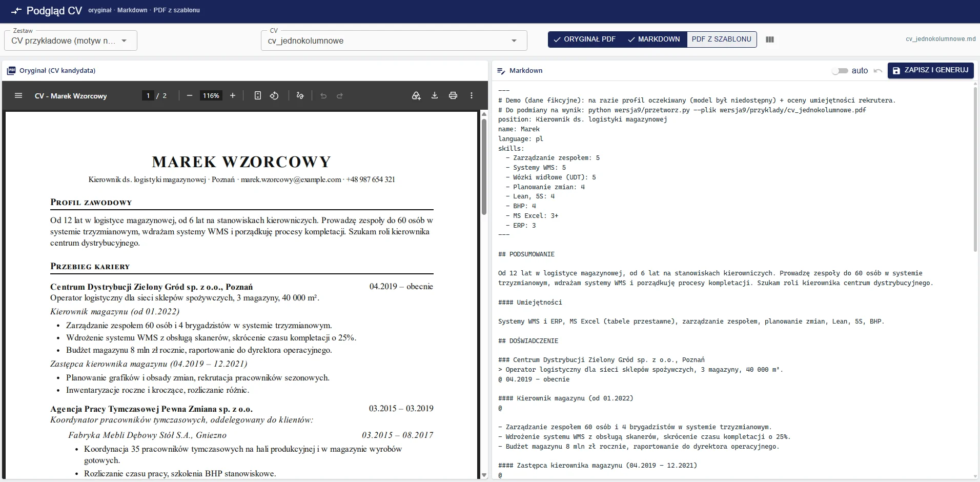
Task: Zoom out the PDF with minus icon
Action: coord(190,96)
